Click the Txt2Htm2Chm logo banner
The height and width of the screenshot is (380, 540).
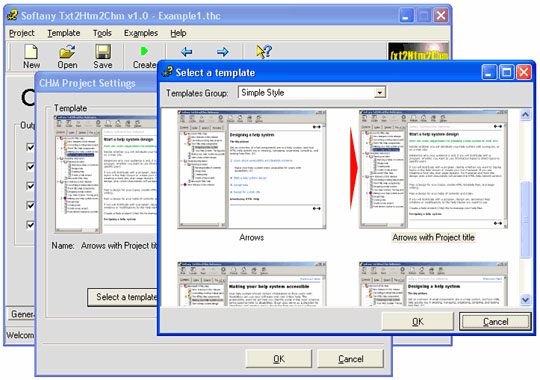(x=418, y=52)
